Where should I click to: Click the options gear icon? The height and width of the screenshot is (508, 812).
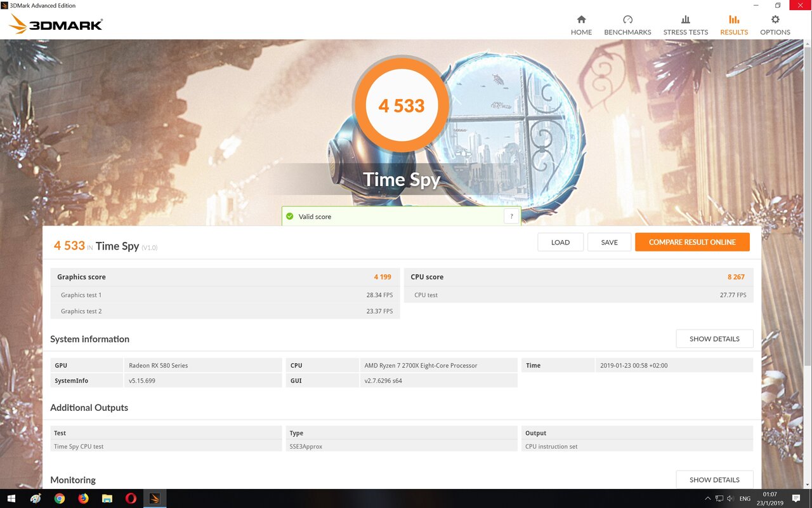(775, 20)
